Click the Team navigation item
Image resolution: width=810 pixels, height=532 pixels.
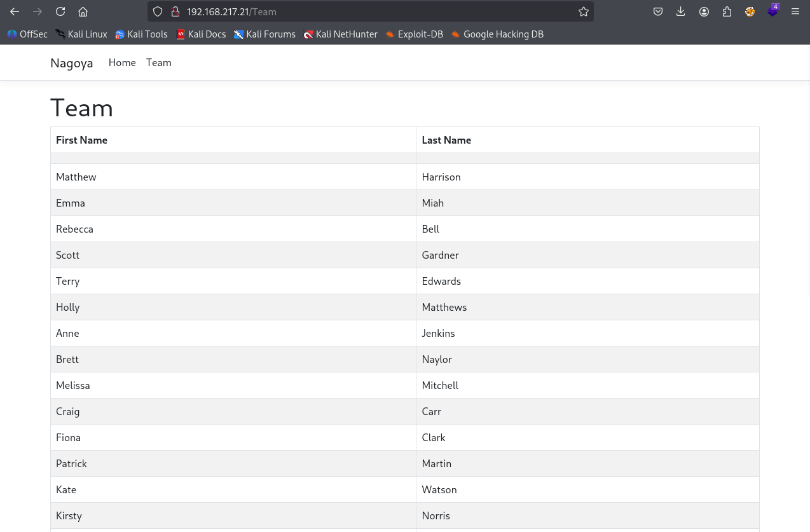click(159, 62)
